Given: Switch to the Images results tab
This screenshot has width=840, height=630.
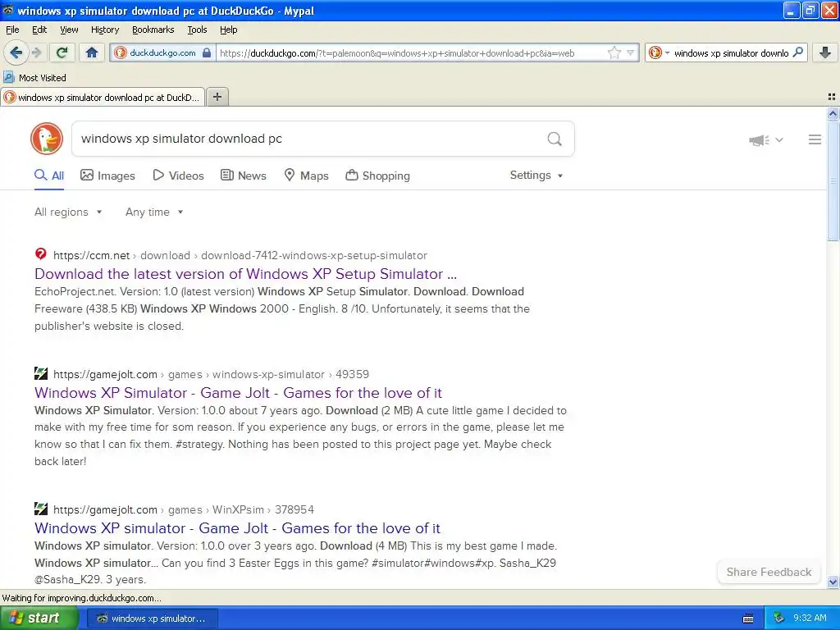Looking at the screenshot, I should (x=107, y=176).
